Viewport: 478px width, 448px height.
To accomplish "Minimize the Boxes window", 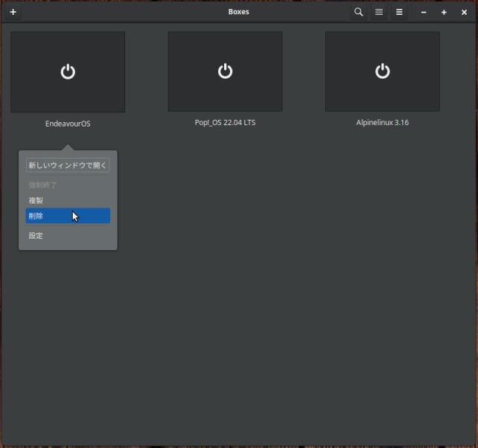I will click(x=424, y=13).
